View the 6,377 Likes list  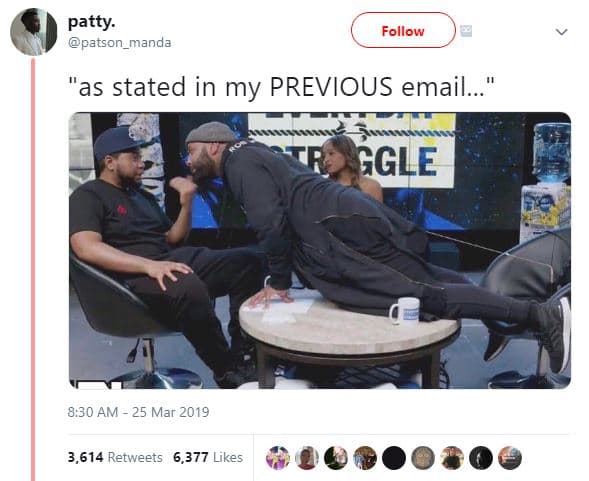[x=208, y=457]
